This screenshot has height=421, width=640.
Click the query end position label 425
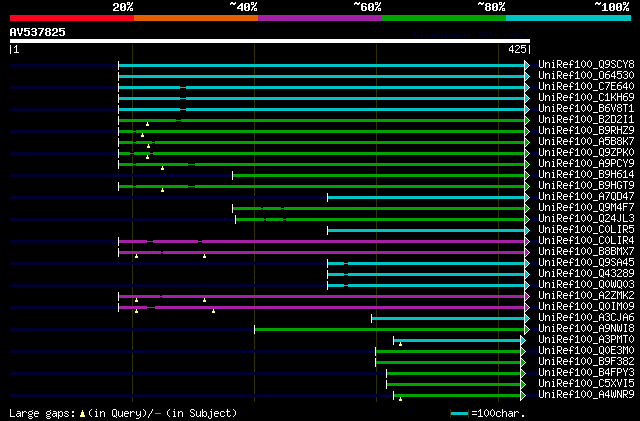[x=517, y=49]
